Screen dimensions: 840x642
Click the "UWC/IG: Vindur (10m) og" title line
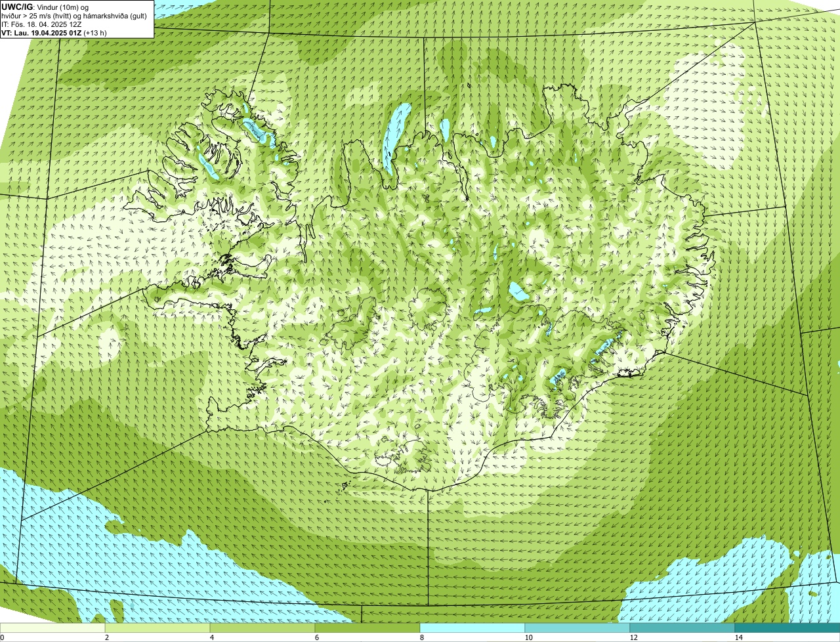coord(45,7)
